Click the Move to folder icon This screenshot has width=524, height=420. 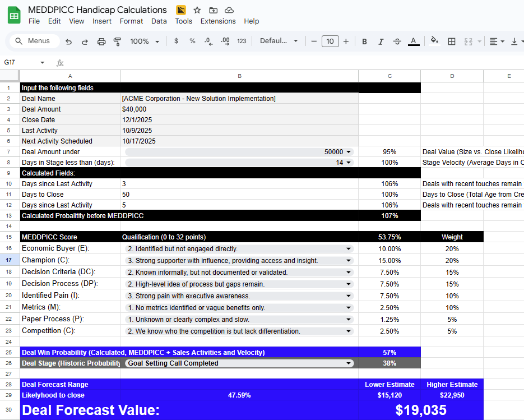pyautogui.click(x=213, y=10)
